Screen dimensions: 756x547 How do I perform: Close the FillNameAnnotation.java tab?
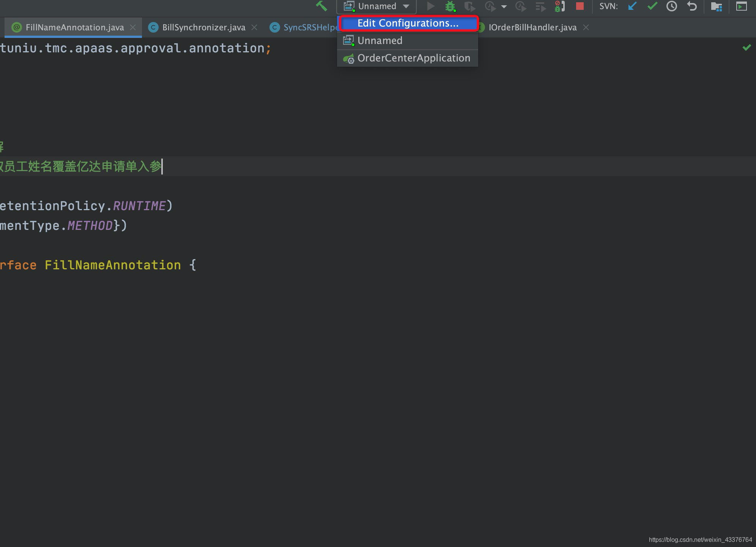pyautogui.click(x=133, y=27)
